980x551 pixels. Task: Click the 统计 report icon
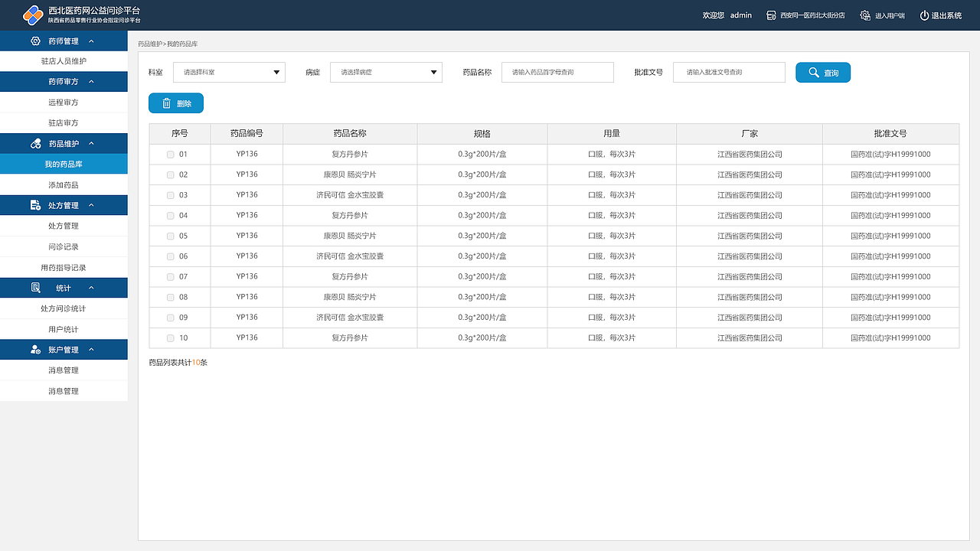click(x=35, y=288)
